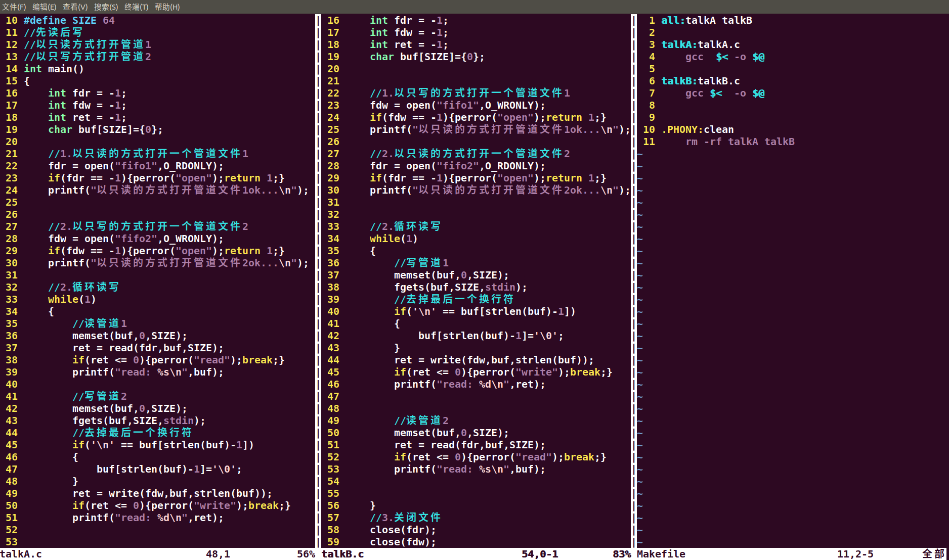
Task: Click 'close(fdw);' in talkB.c
Action: pyautogui.click(x=403, y=542)
